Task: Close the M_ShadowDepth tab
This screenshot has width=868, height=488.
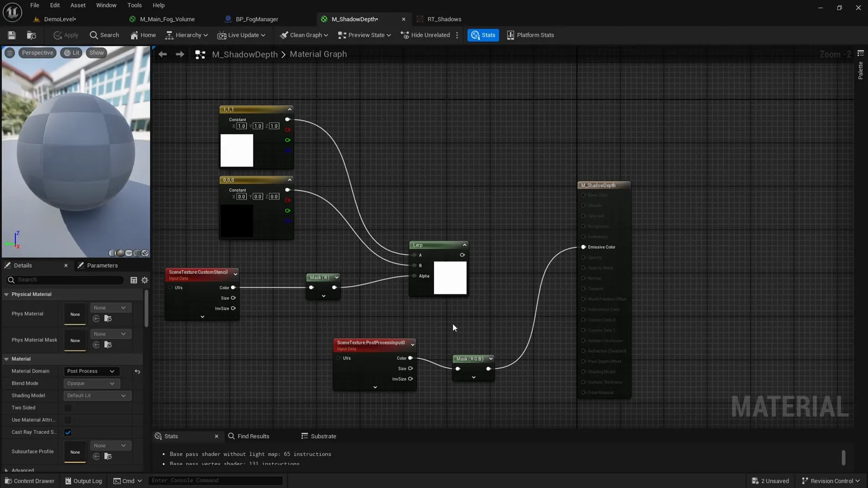Action: 404,20
